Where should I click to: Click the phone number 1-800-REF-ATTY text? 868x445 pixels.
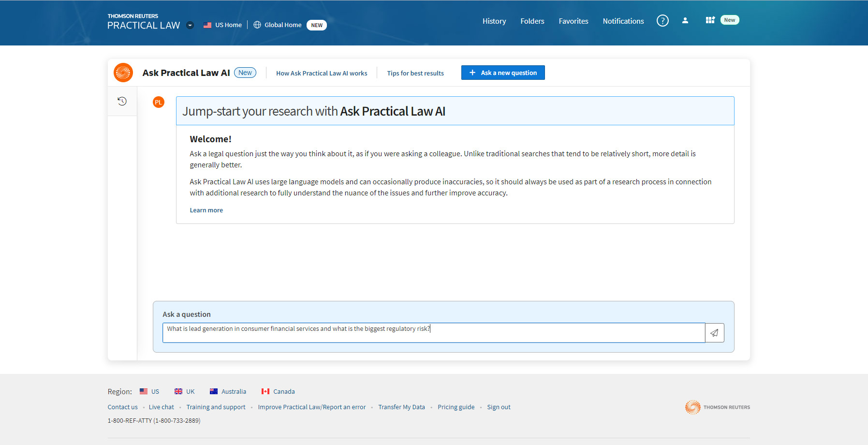tap(154, 420)
